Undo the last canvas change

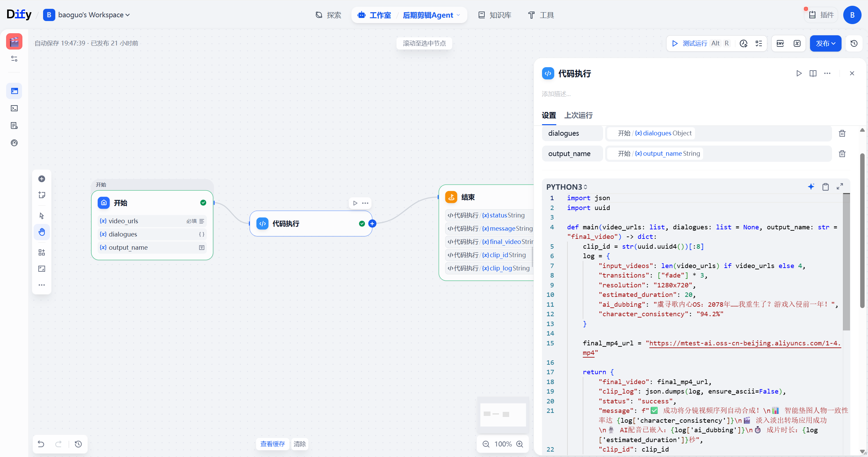point(41,444)
